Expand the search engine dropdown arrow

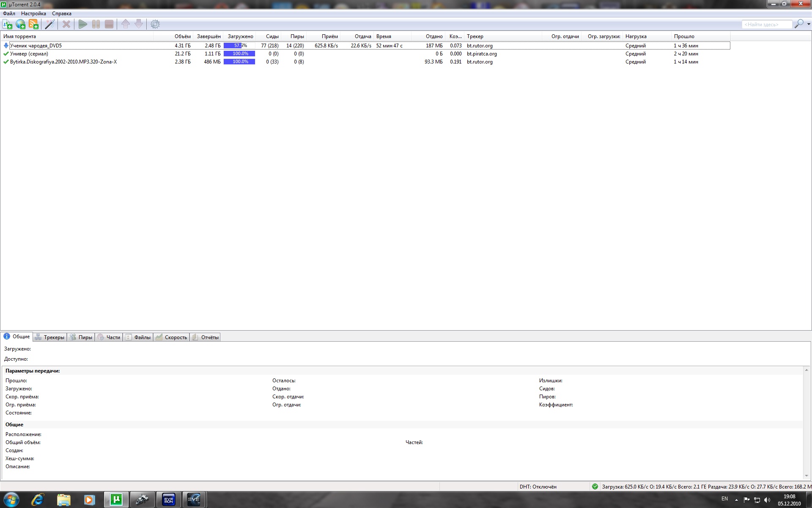click(809, 24)
